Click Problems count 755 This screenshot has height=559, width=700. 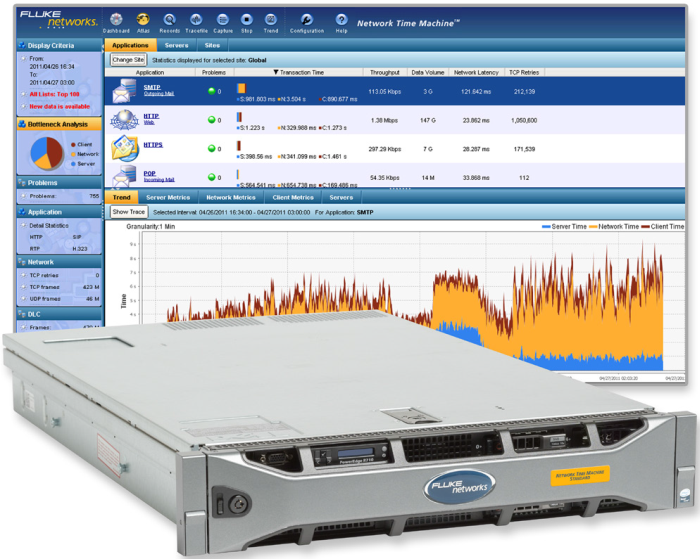point(94,196)
